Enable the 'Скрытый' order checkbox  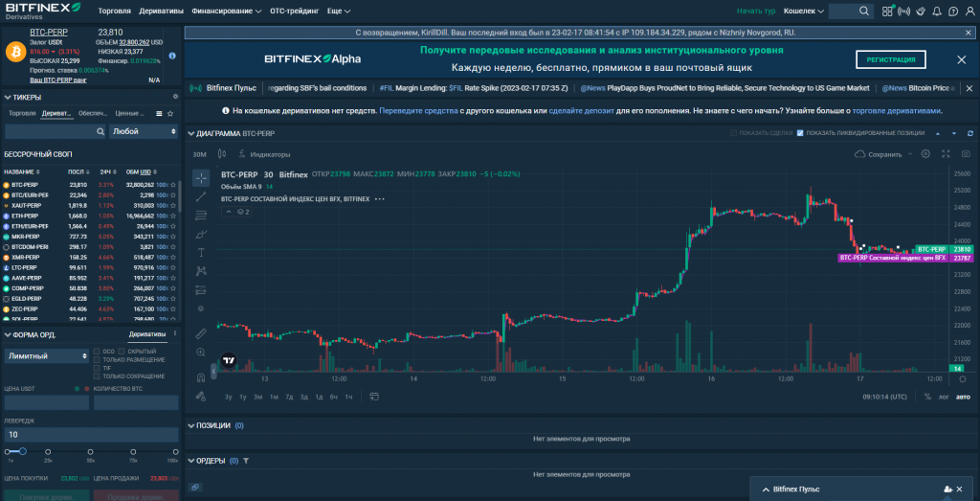(122, 352)
